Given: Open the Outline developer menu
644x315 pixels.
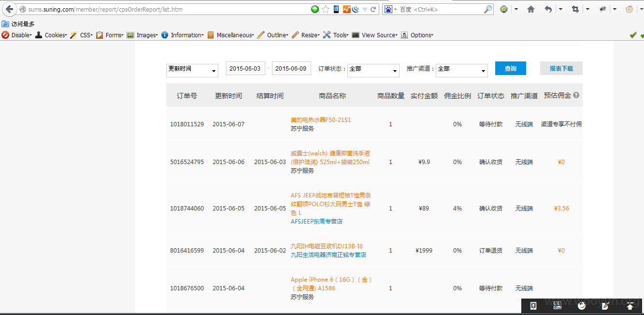Looking at the screenshot, I should 273,35.
